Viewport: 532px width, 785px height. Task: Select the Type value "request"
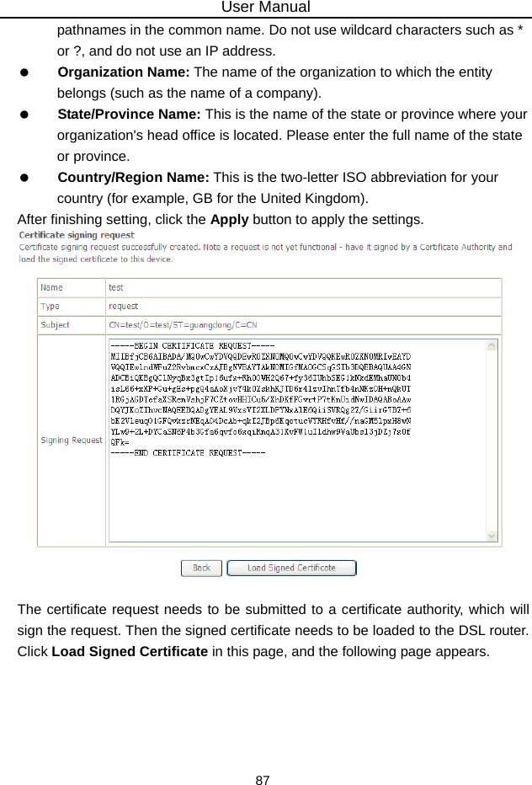click(x=123, y=307)
